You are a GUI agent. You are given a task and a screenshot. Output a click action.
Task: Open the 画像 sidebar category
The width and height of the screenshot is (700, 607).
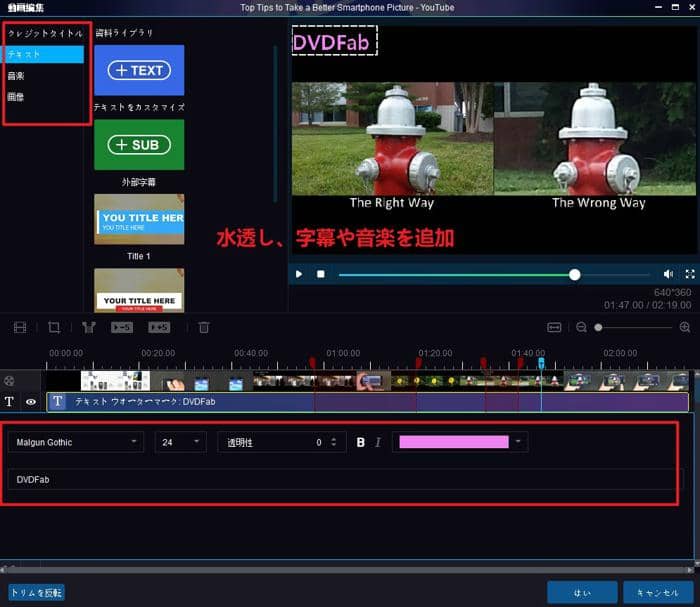pos(16,97)
